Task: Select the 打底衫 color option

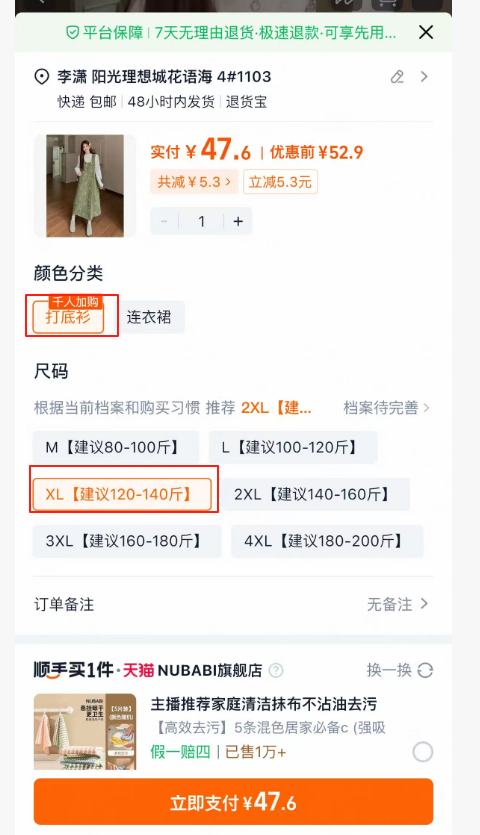Action: click(x=68, y=317)
